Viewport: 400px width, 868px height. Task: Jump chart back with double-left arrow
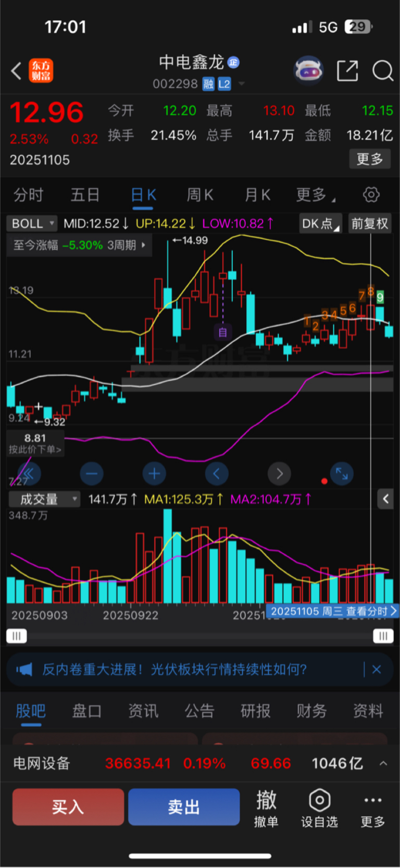pyautogui.click(x=29, y=474)
